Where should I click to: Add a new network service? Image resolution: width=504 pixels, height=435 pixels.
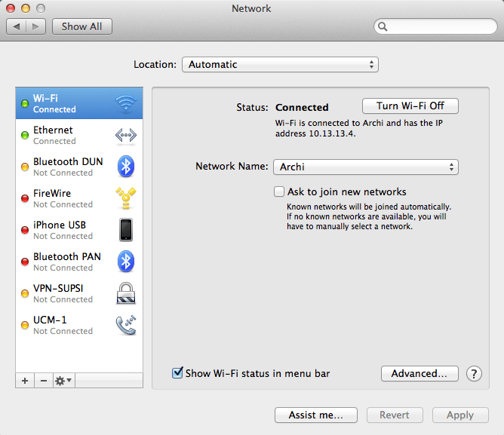tap(25, 381)
